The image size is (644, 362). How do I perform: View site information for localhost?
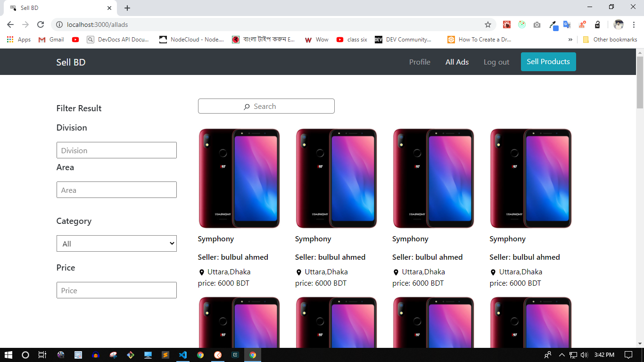59,25
